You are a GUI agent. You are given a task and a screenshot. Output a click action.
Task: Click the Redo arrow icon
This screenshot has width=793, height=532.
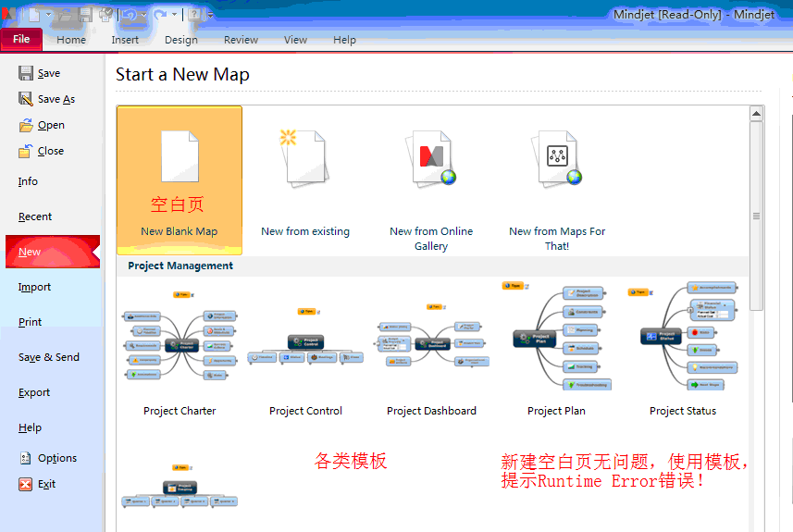pos(160,15)
